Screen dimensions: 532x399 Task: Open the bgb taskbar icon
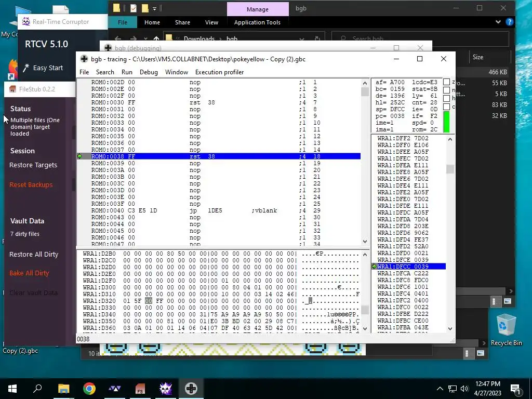pos(191,389)
